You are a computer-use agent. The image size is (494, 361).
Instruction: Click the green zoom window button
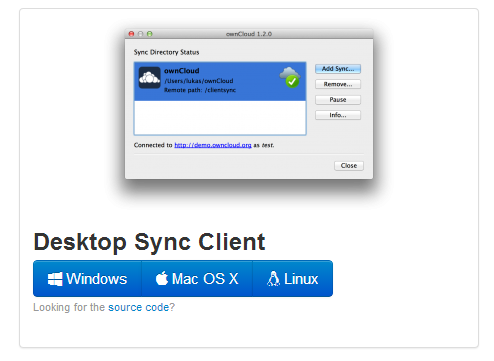point(150,34)
